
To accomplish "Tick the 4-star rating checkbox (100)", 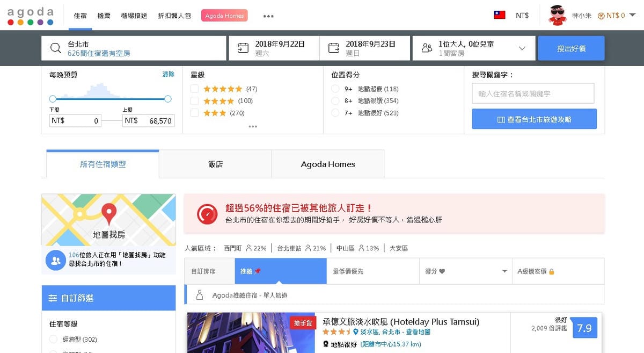I will [x=194, y=101].
